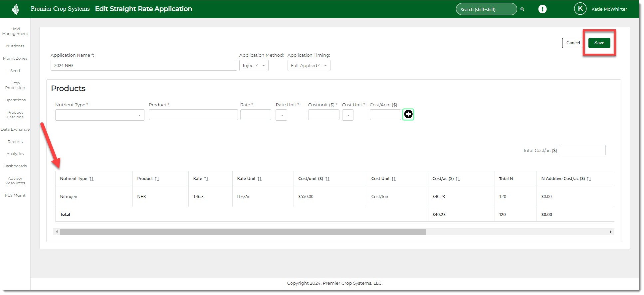The height and width of the screenshot is (295, 644).
Task: Click the search magnifier icon
Action: coord(522,9)
